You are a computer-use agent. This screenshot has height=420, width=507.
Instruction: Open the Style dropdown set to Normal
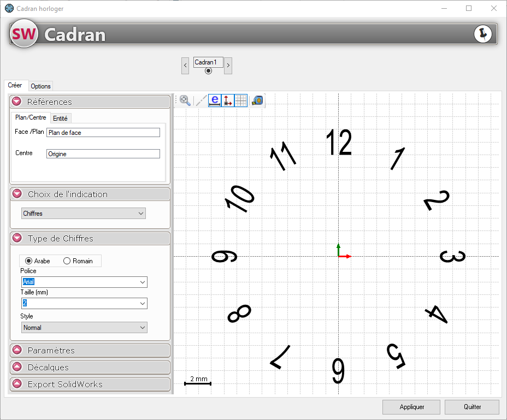point(84,328)
